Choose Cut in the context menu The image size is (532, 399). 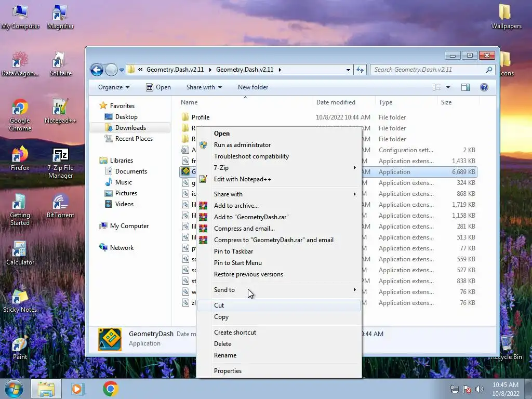(x=279, y=305)
